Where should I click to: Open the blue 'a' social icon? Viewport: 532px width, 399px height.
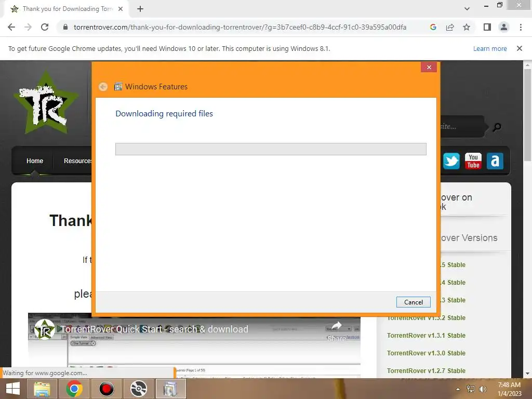pos(495,161)
